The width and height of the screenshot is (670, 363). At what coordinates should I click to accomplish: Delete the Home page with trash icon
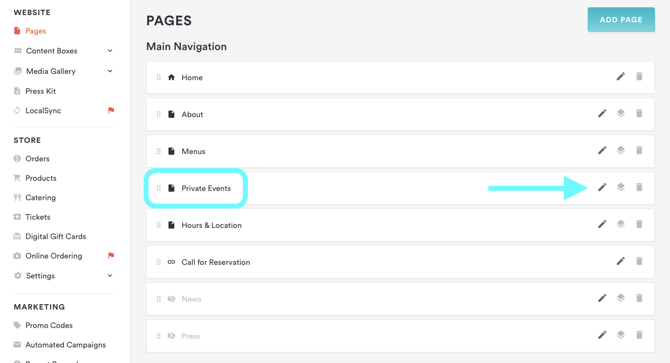[x=639, y=76]
